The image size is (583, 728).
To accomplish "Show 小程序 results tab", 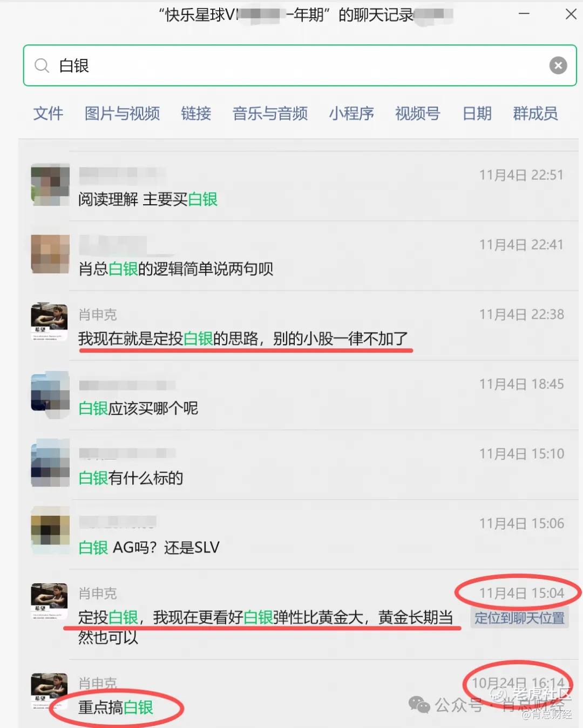I will coord(351,113).
